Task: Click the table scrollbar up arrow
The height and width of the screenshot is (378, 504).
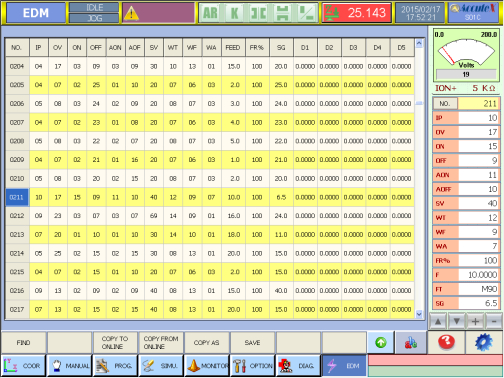Action: [x=419, y=43]
